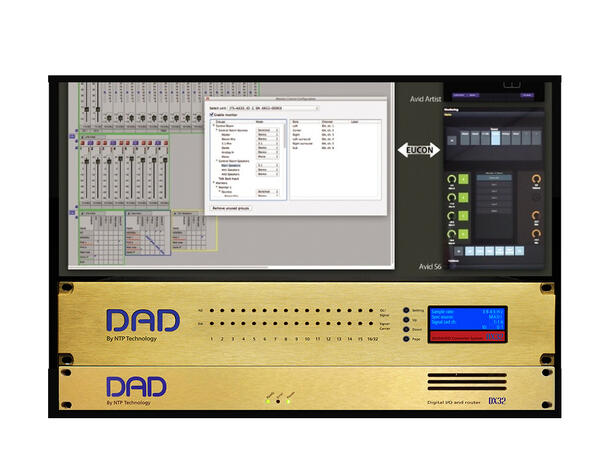Screen dimensions: 610x450
Task: Click the third green button in Avid panel
Action: [x=463, y=215]
